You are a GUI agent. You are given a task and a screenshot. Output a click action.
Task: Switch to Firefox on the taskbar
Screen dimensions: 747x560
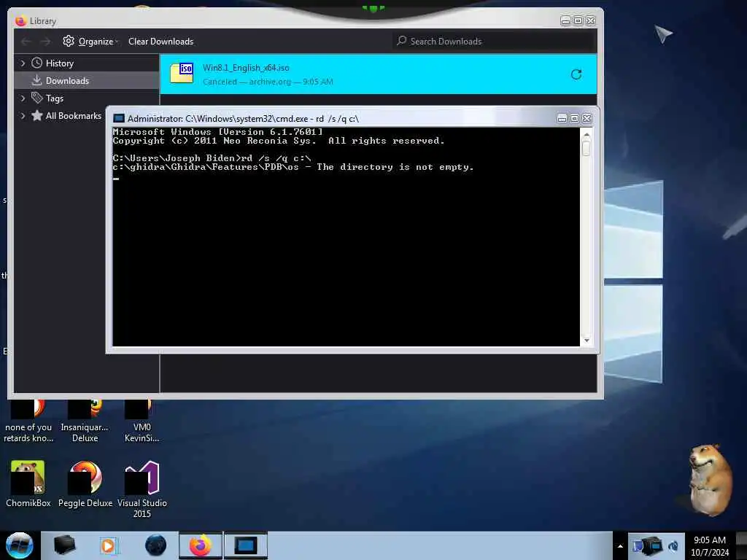201,545
